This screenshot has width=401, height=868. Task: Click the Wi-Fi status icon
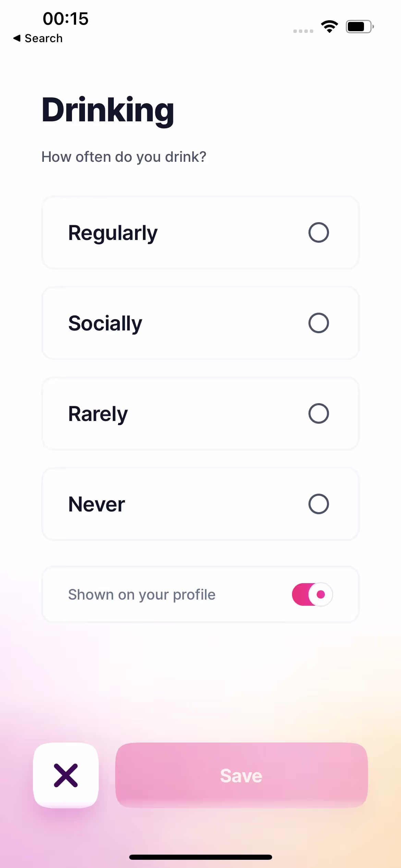coord(329,26)
